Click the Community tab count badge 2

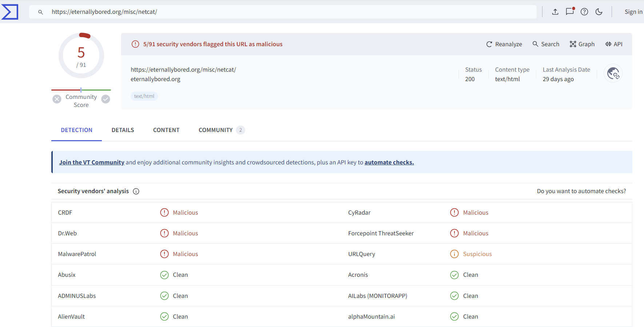pos(240,130)
